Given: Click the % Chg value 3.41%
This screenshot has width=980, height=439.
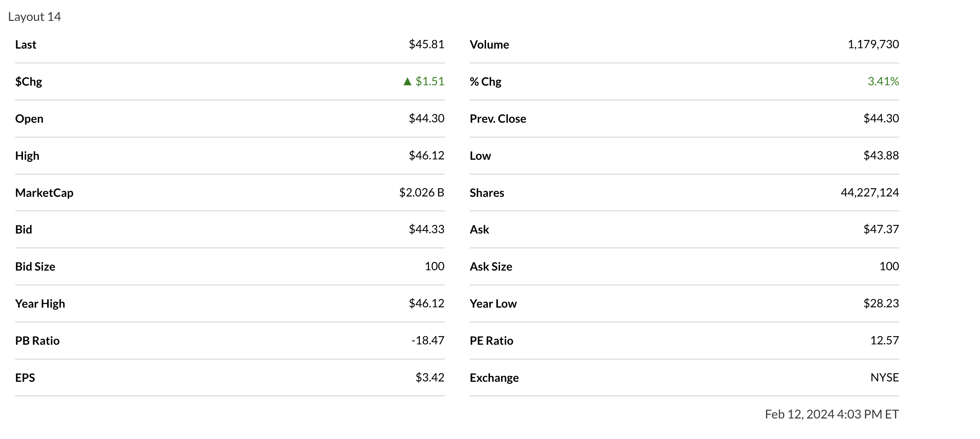Looking at the screenshot, I should [x=882, y=81].
